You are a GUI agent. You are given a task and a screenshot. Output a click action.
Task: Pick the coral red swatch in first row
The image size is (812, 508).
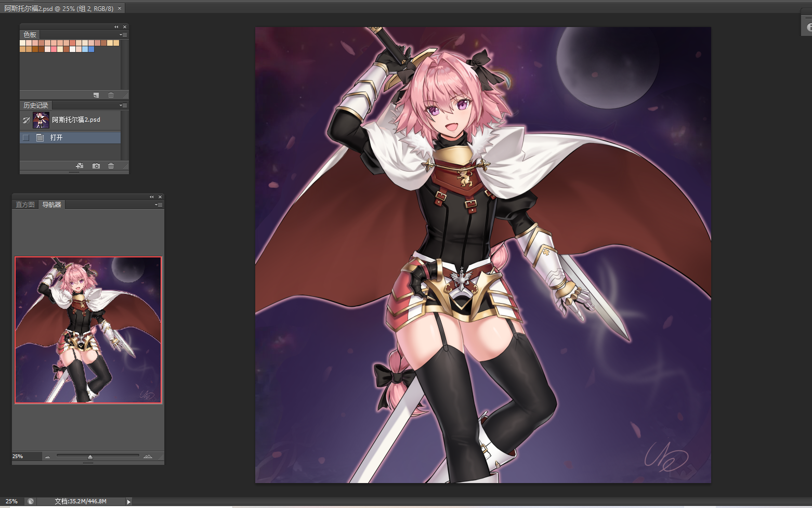(x=72, y=43)
